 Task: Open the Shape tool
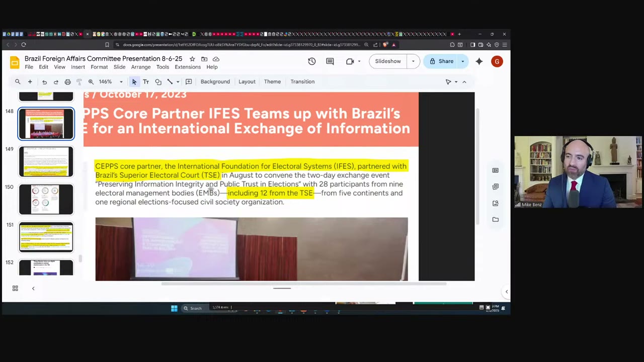tap(158, 81)
